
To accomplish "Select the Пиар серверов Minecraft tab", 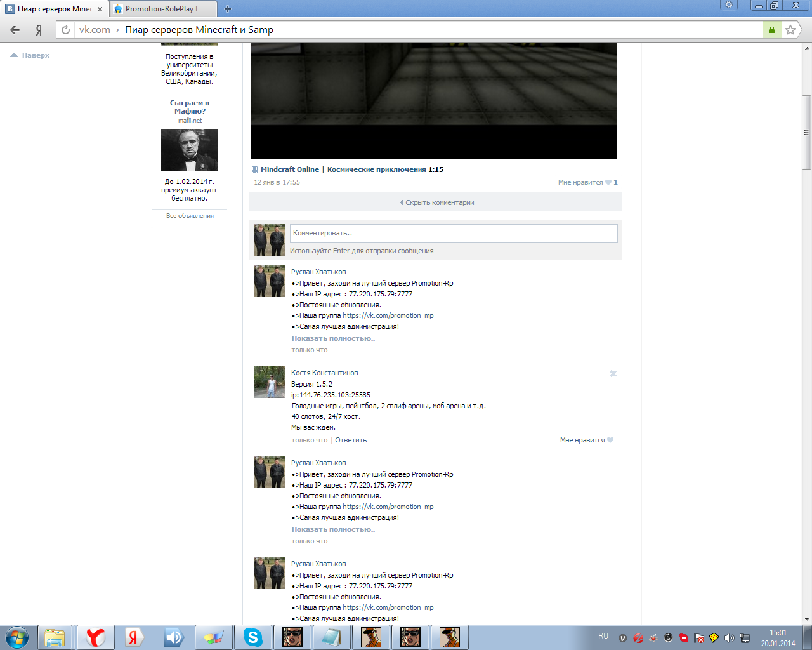I will click(55, 9).
